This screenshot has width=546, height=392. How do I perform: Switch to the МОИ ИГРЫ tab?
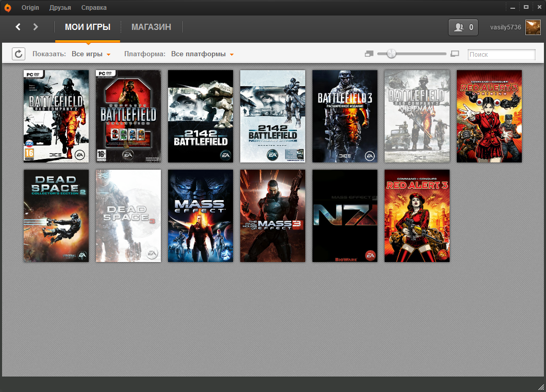click(x=88, y=27)
